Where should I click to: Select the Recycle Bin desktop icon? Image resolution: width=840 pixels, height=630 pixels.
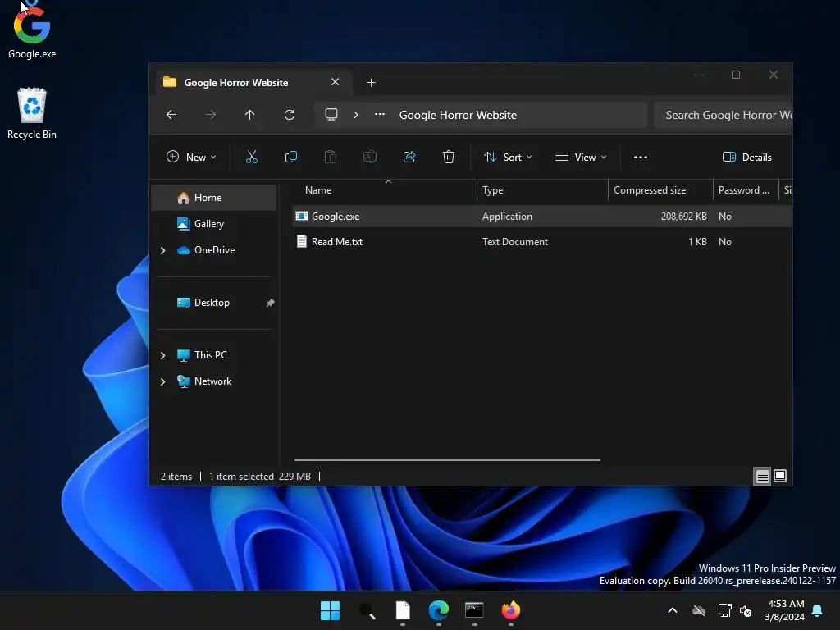click(32, 113)
